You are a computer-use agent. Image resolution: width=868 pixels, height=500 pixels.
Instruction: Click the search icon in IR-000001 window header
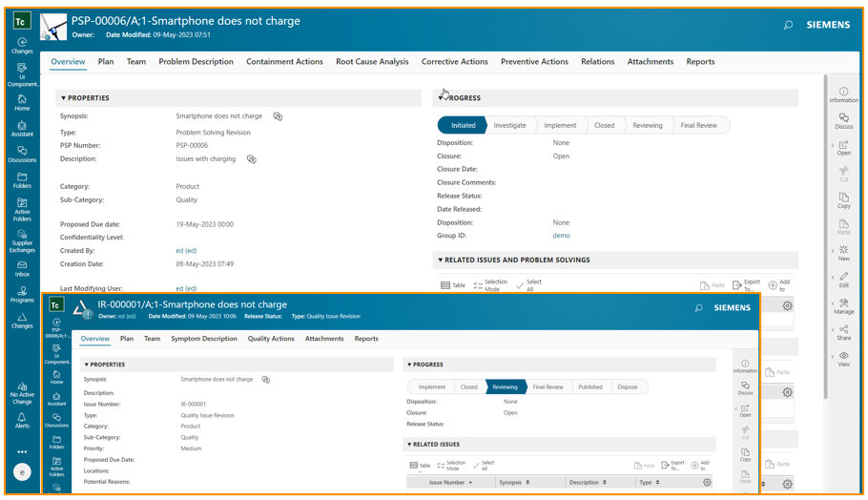pyautogui.click(x=698, y=307)
